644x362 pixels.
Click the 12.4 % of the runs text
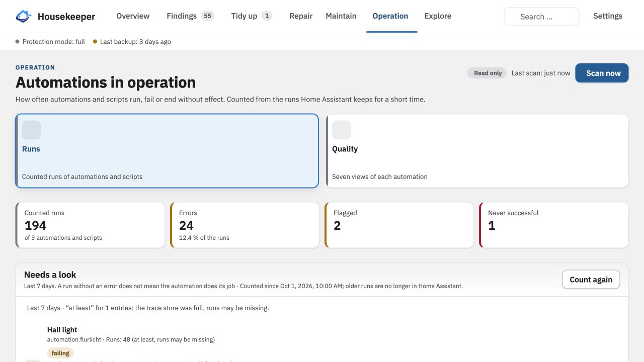(x=204, y=238)
